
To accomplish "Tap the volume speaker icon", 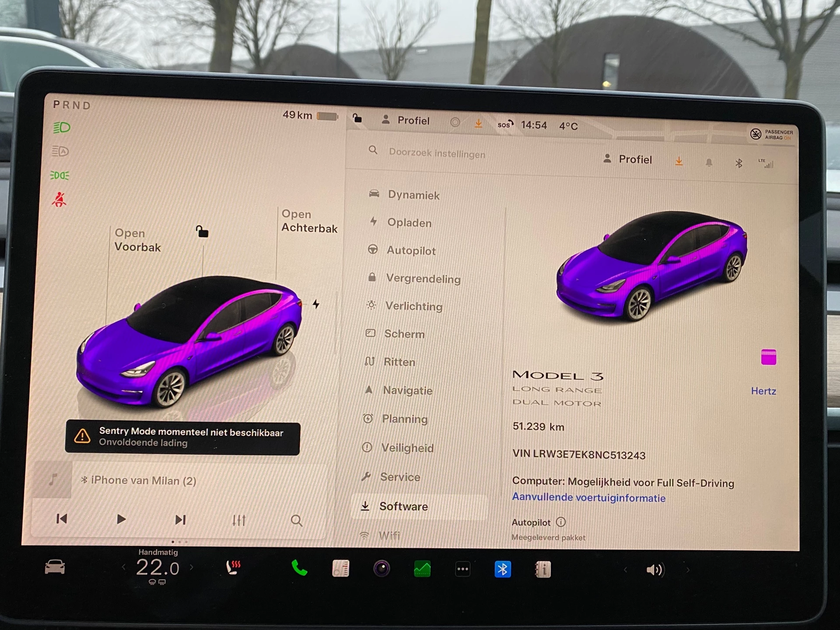I will click(x=655, y=570).
